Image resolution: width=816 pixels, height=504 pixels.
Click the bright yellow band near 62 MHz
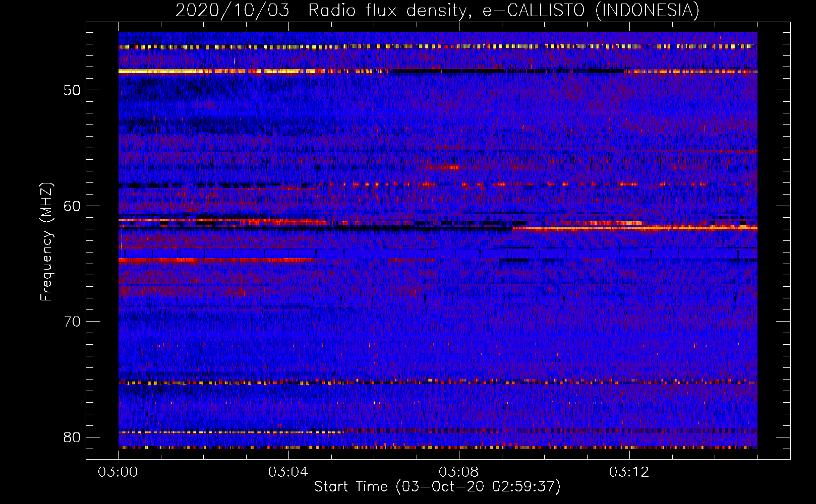point(634,228)
